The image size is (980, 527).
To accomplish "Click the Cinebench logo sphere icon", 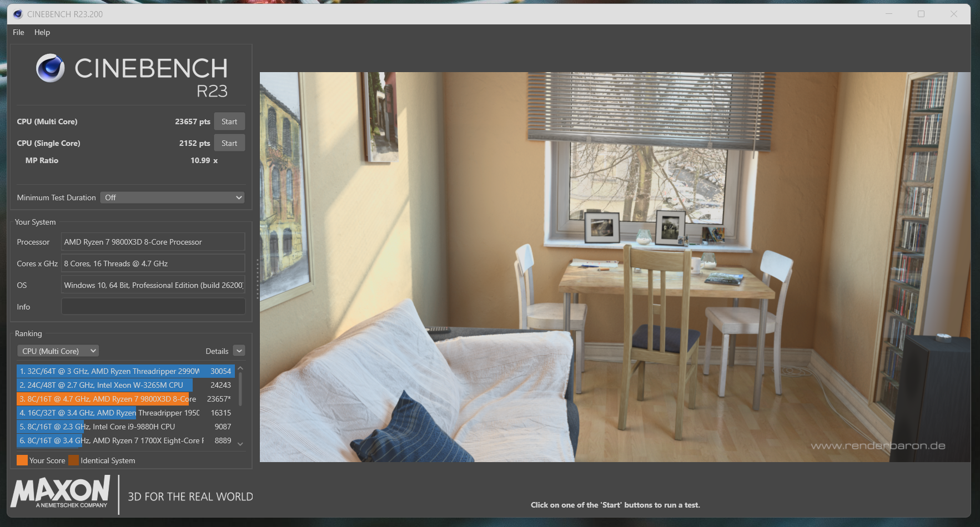I will pos(51,68).
